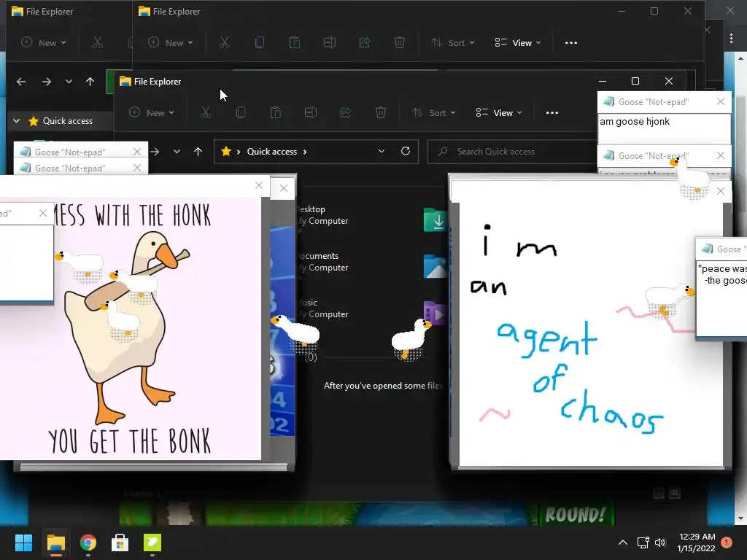This screenshot has width=747, height=560.
Task: Click File Explorer taskbar icon
Action: [55, 542]
